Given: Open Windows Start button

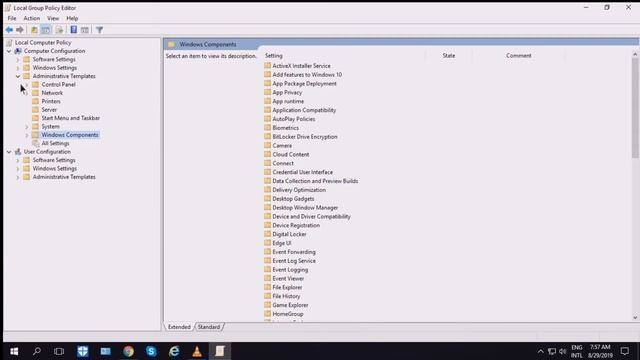Looking at the screenshot, I should pos(14,351).
